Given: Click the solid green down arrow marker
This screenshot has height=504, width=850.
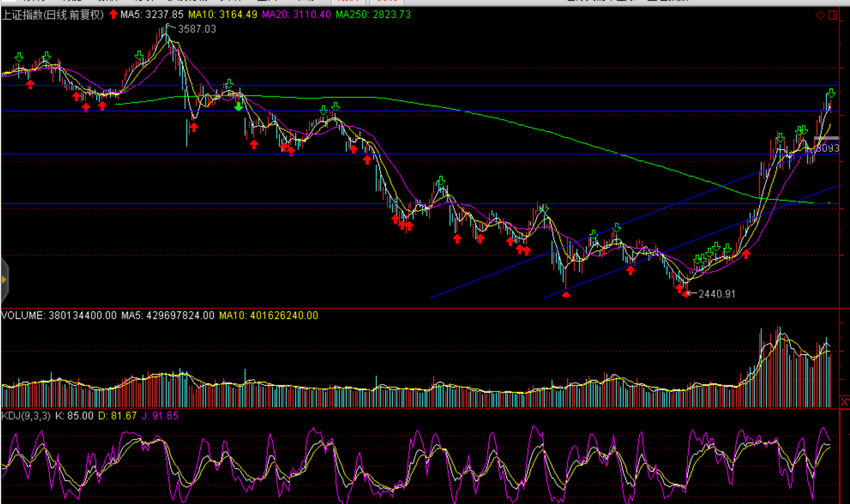Looking at the screenshot, I should point(239,106).
